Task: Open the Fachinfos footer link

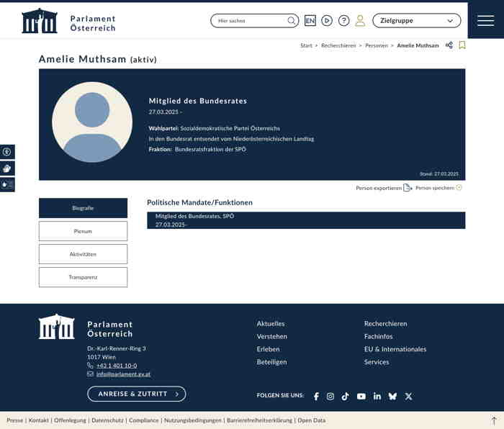Action: 378,336
